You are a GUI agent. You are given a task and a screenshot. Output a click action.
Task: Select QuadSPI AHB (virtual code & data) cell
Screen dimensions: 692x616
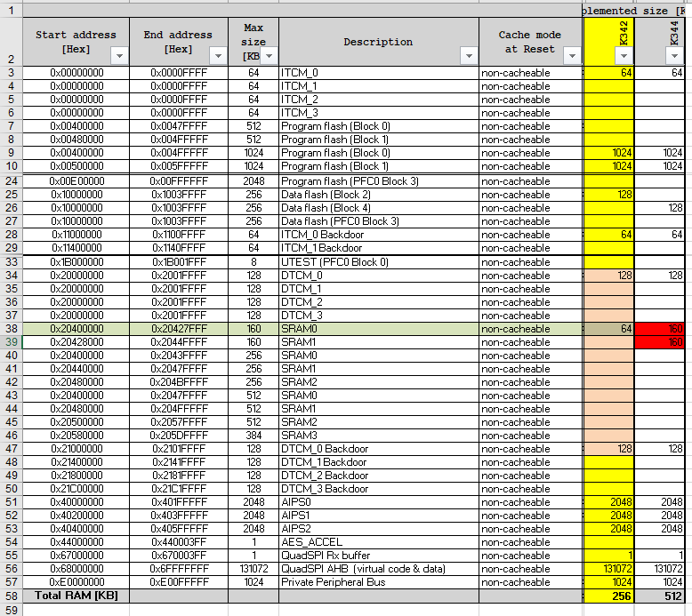(379, 569)
